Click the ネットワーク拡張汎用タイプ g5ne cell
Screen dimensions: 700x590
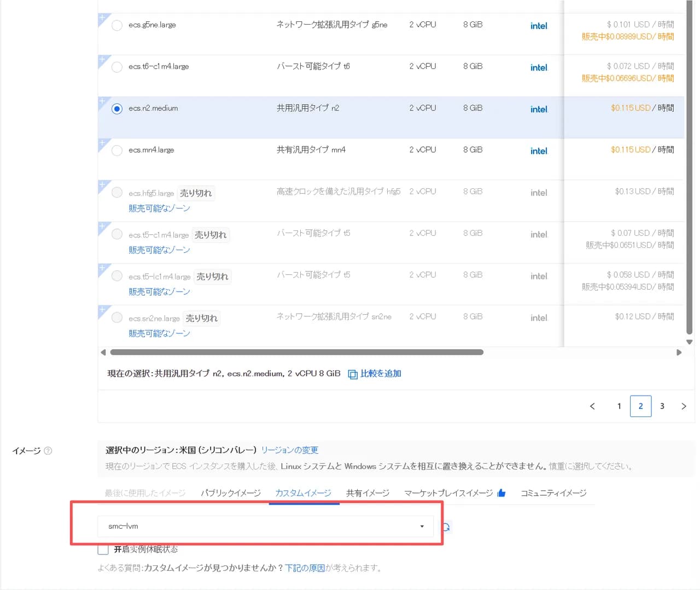coord(332,25)
